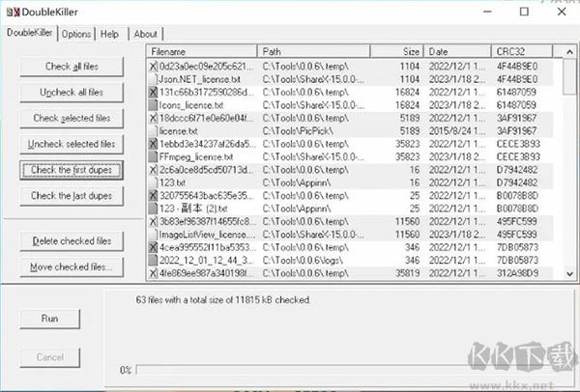This screenshot has width=580, height=392.
Task: Select row 4cea995552f11ba5353
Action: click(x=350, y=247)
